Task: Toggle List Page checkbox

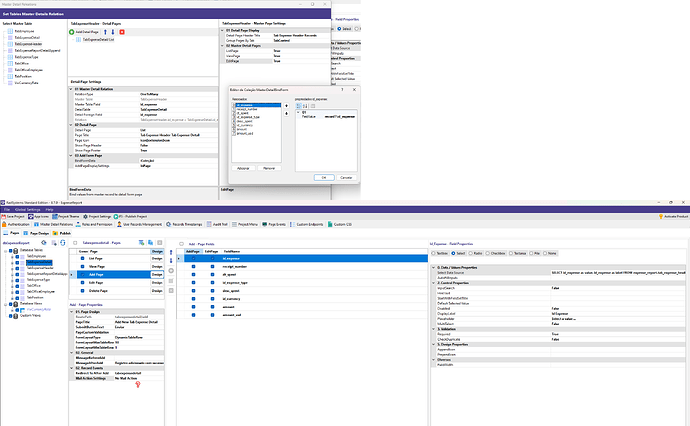Action: pyautogui.click(x=82, y=259)
